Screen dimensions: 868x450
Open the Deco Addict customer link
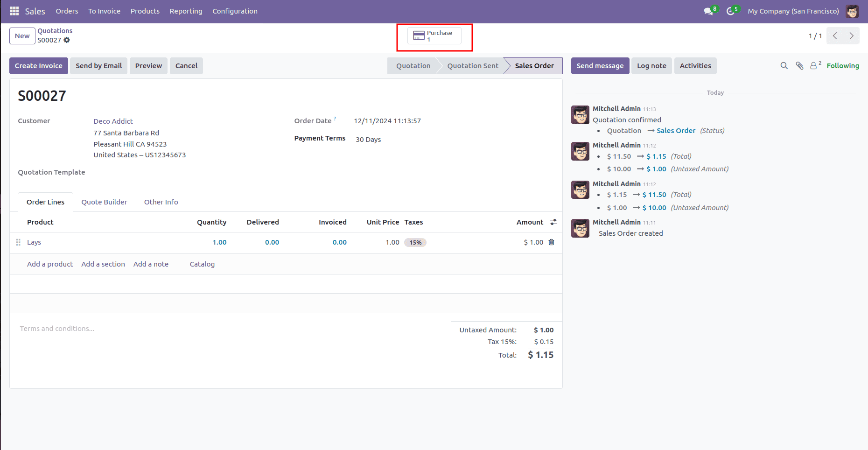[113, 121]
